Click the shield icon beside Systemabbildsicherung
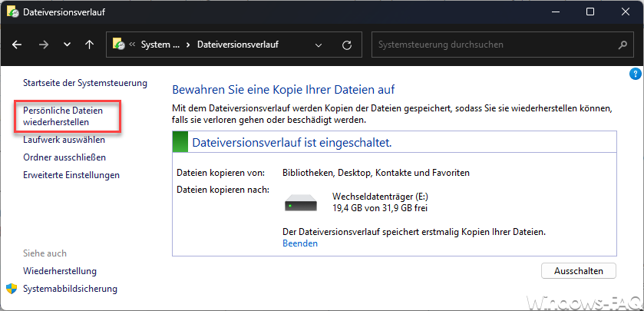This screenshot has width=644, height=311. [12, 289]
